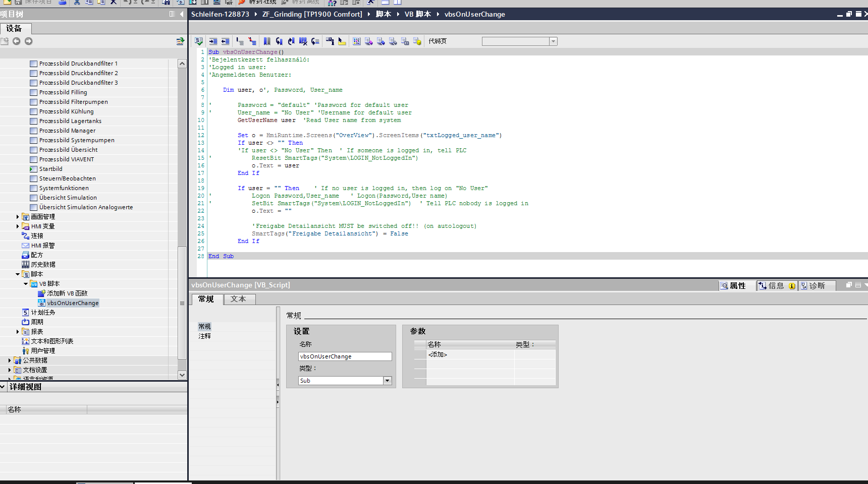Click the clear all bookmarks icon
Screen dimensions: 868x484
pyautogui.click(x=303, y=41)
